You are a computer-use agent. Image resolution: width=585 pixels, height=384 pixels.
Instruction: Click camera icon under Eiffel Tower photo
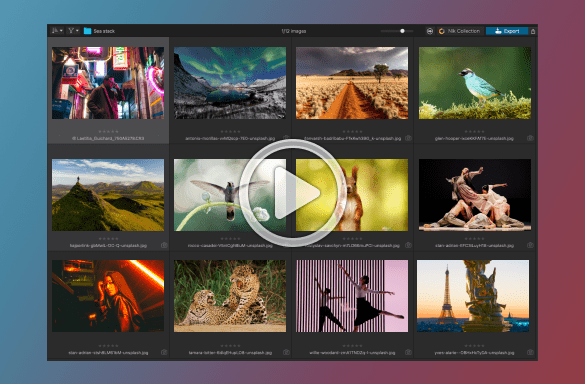[x=530, y=352]
